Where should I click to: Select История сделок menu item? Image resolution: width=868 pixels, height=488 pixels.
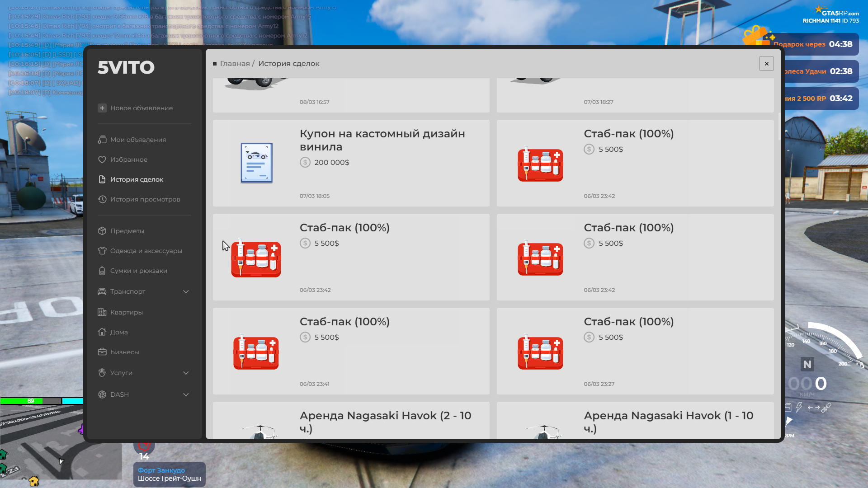coord(137,179)
